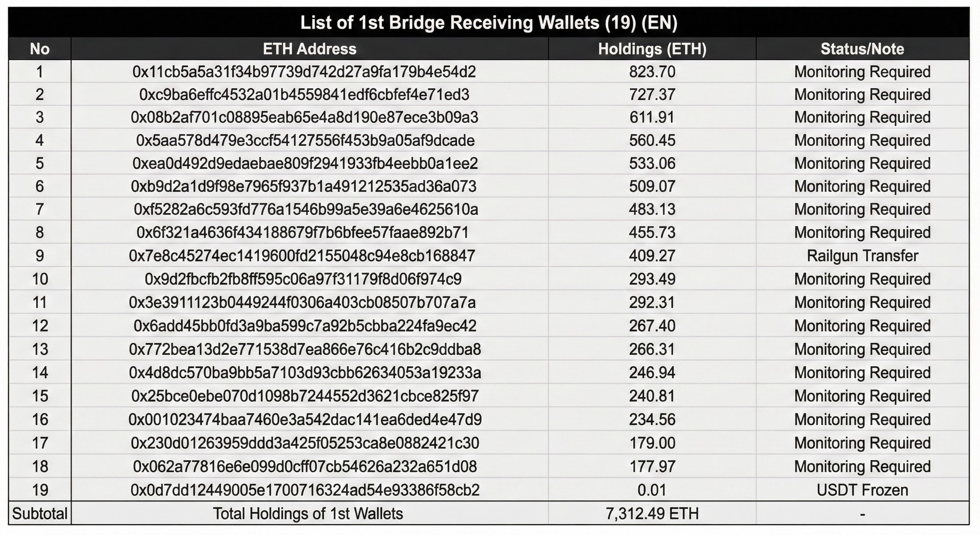Viewport: 980px width, 535px height.
Task: Select the 'Total Holdings of 1st Wallets' cell
Action: coord(308,514)
